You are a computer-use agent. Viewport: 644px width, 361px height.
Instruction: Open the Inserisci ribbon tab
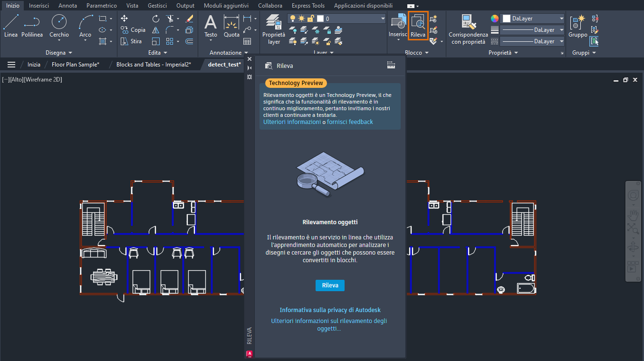pos(39,6)
